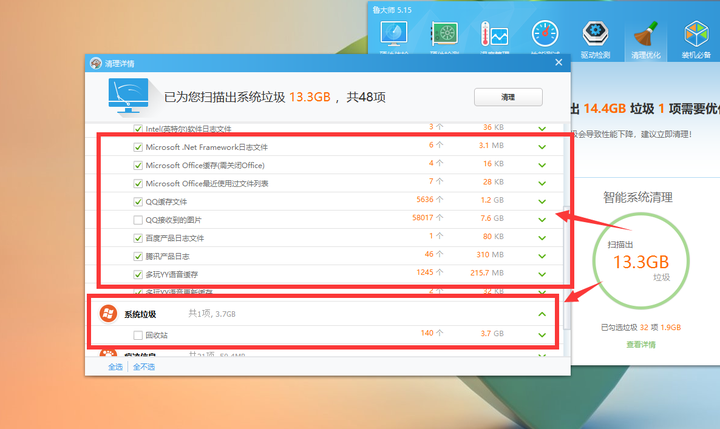The width and height of the screenshot is (720, 429).
Task: Expand Office最近使用过文件列表 row chevron
Action: pyautogui.click(x=542, y=183)
